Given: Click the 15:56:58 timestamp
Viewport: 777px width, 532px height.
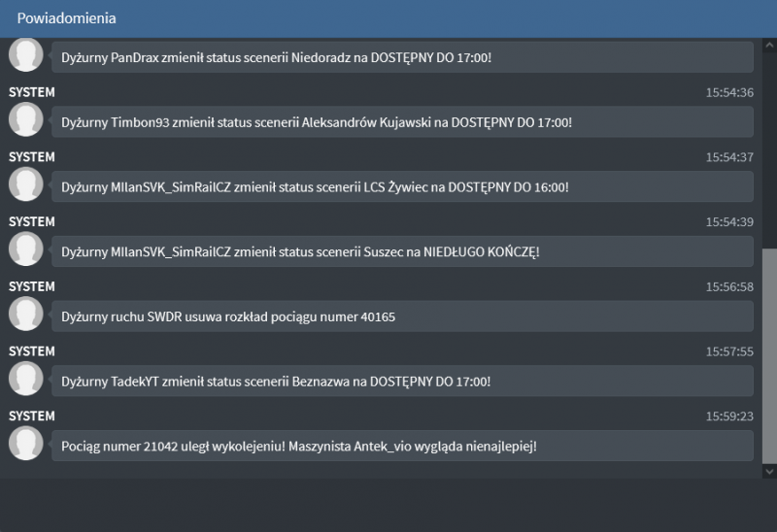Looking at the screenshot, I should (x=729, y=286).
